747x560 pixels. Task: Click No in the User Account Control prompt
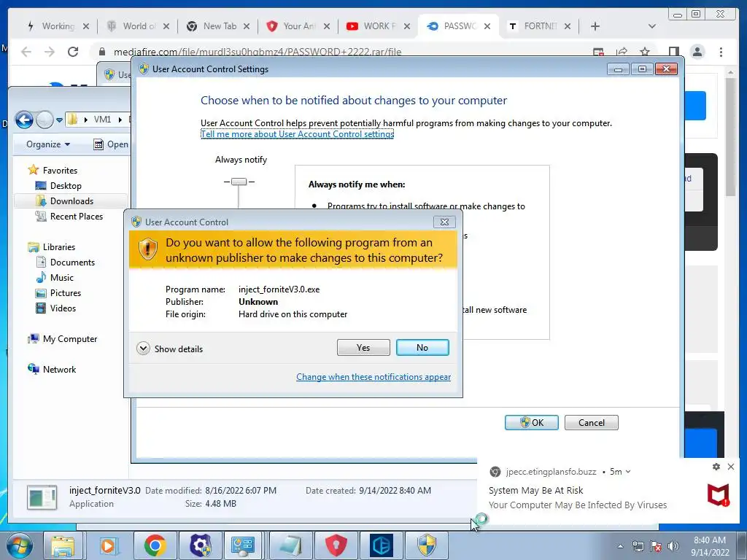pos(422,348)
